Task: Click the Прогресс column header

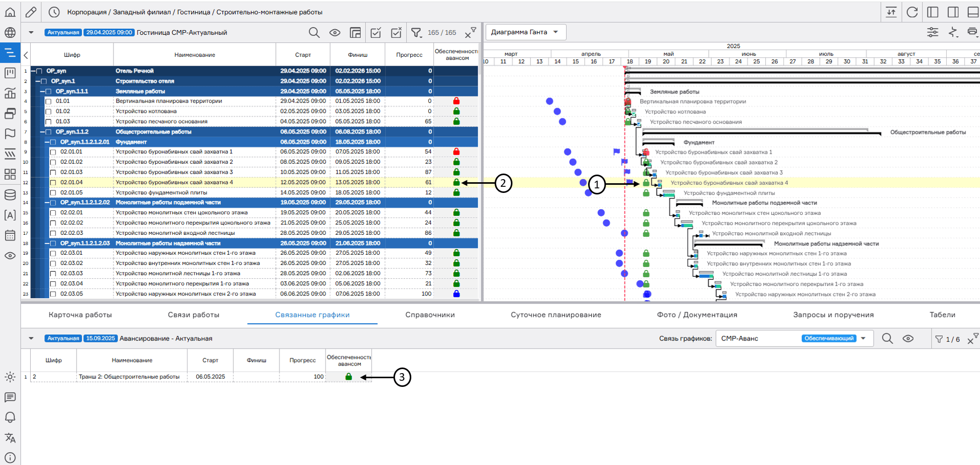Action: (409, 55)
